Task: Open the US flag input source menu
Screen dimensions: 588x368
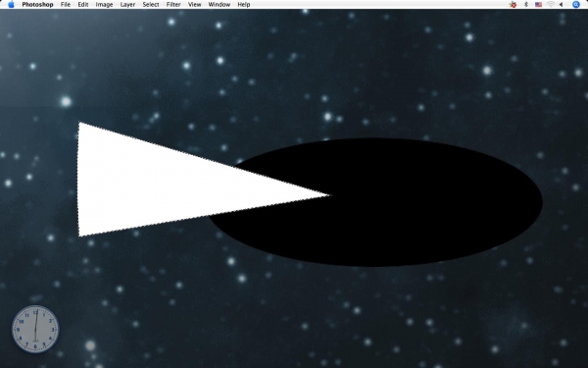Action: pos(538,5)
